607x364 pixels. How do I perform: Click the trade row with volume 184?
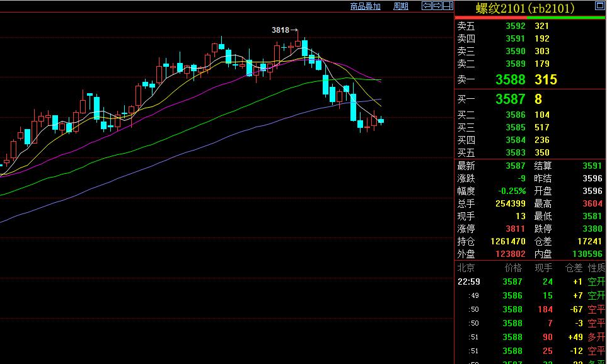point(529,309)
